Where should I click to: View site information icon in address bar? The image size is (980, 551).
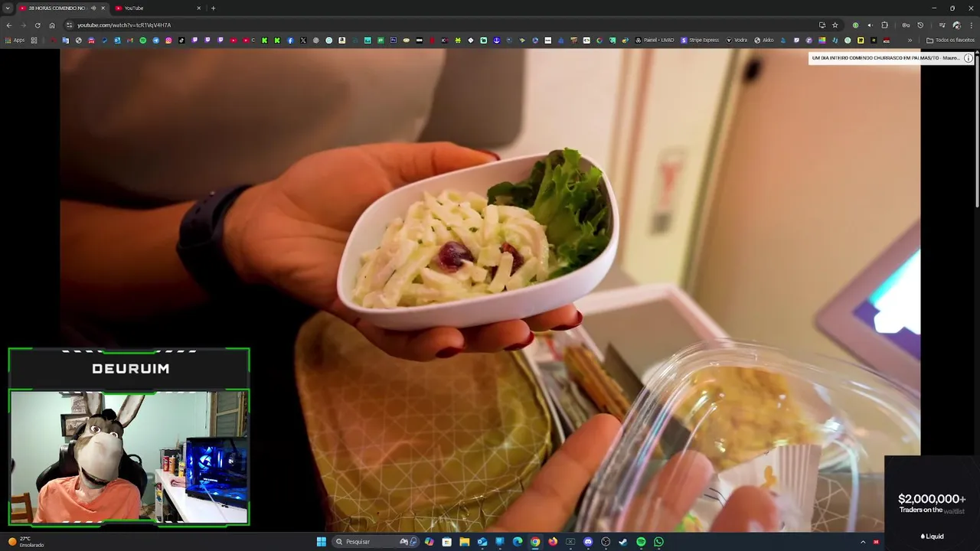[70, 25]
